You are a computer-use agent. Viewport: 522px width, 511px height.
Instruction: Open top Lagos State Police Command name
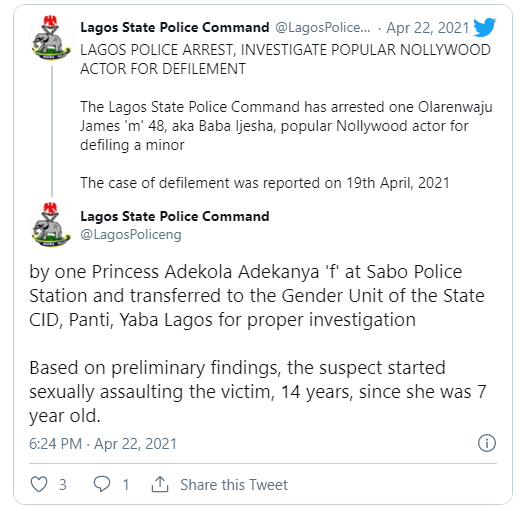[x=175, y=27]
